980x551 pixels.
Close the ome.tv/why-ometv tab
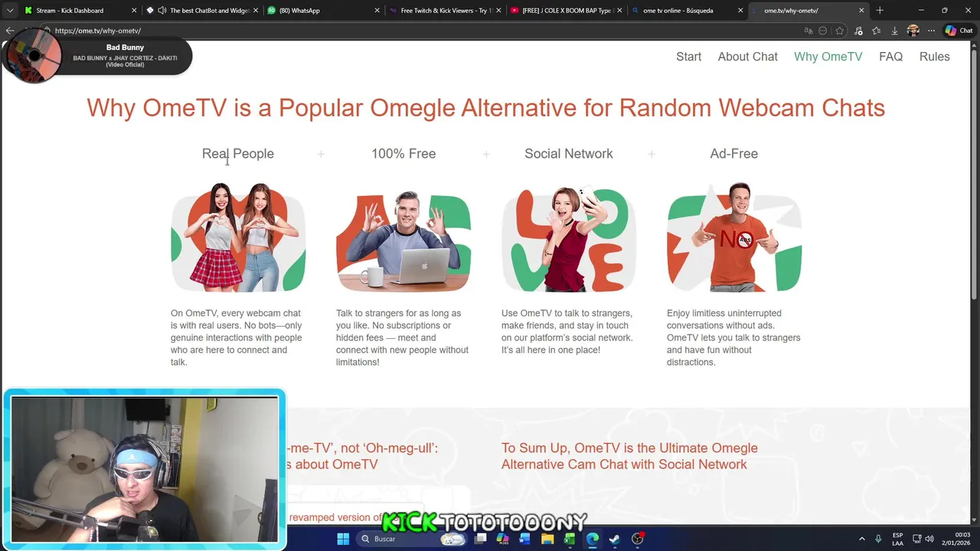pyautogui.click(x=861, y=11)
